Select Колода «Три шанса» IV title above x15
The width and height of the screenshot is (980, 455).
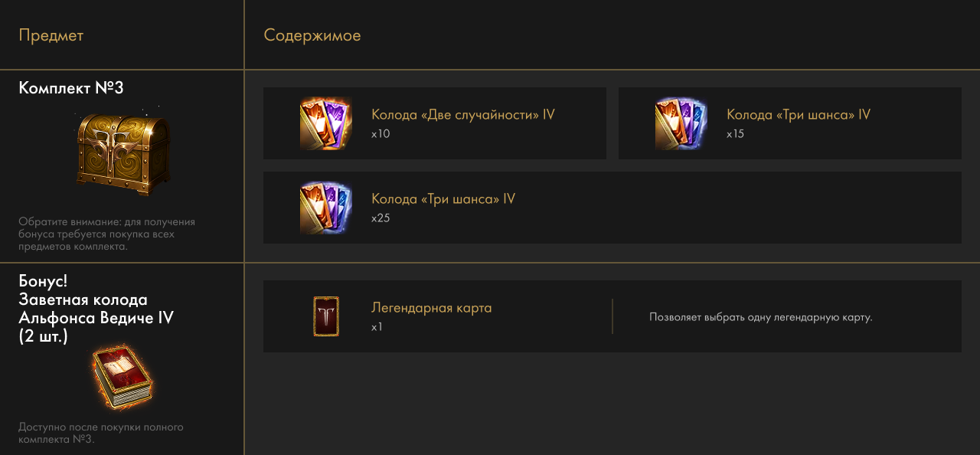pos(799,115)
